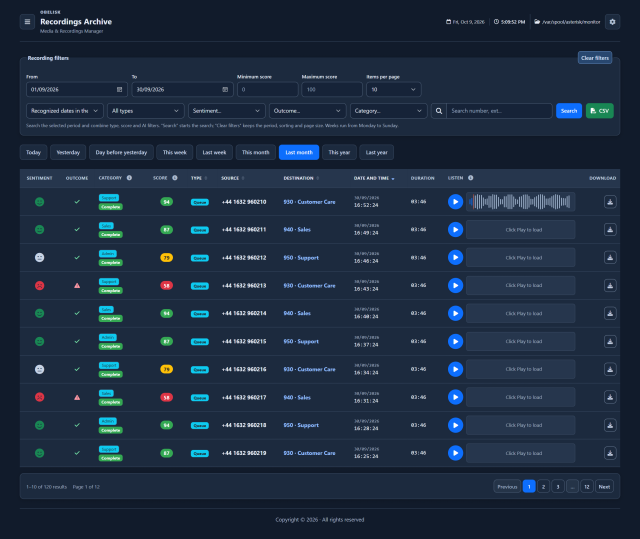Go to page 12 of results
The height and width of the screenshot is (539, 640).
coord(587,487)
